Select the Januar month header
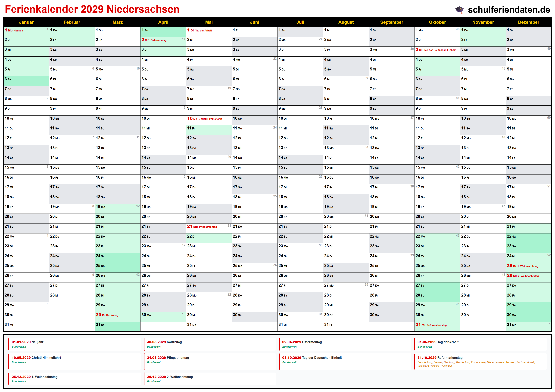The width and height of the screenshot is (555, 392). [26, 22]
